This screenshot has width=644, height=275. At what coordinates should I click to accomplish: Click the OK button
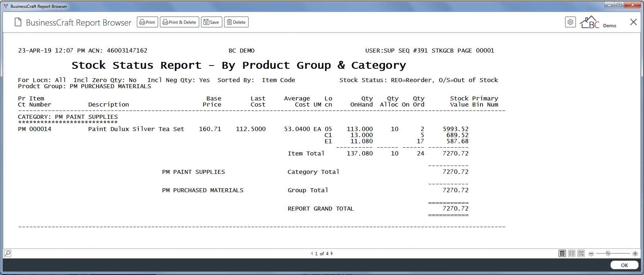pos(625,265)
